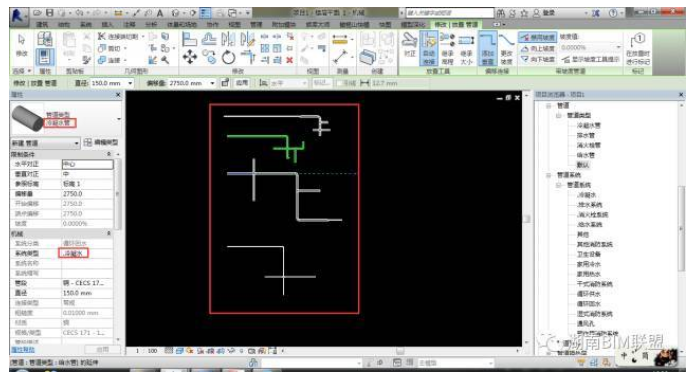This screenshot has width=690, height=375.
Task: Click Apply button at Properties palette bottom
Action: click(x=103, y=349)
